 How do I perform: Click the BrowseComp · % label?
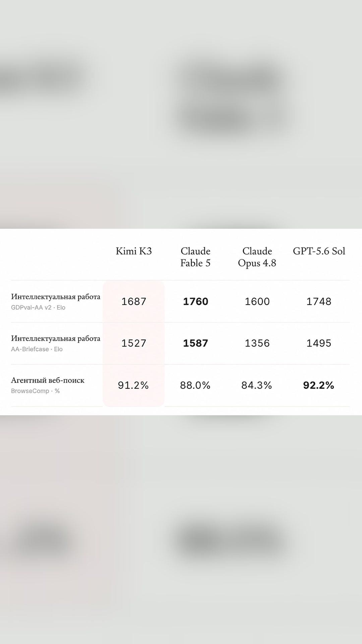[x=36, y=391]
